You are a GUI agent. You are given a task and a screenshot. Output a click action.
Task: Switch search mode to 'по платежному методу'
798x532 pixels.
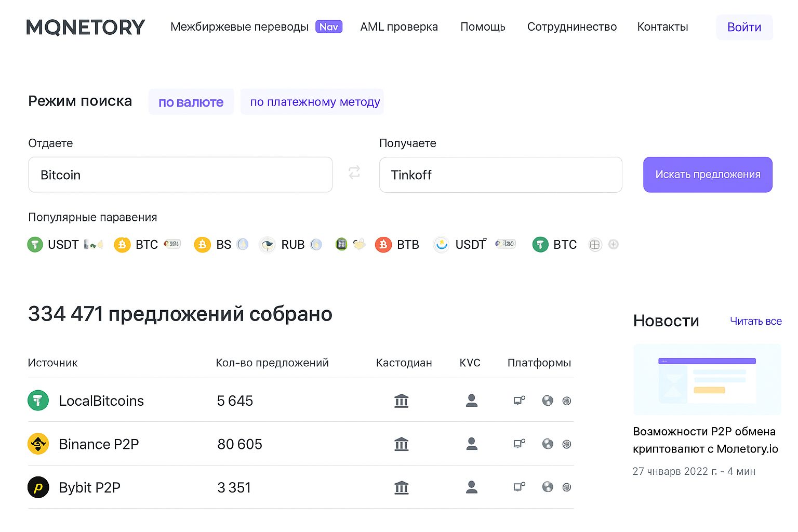[314, 102]
